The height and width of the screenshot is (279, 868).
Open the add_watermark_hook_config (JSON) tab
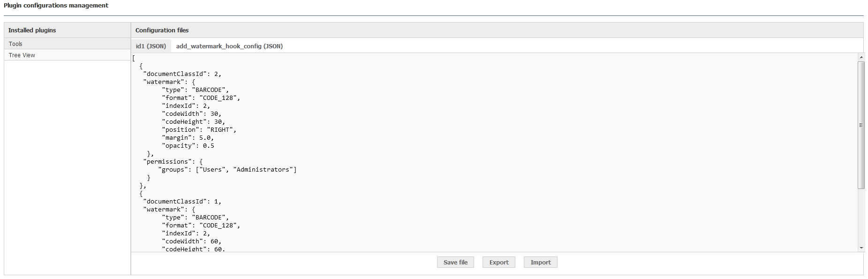coord(229,46)
